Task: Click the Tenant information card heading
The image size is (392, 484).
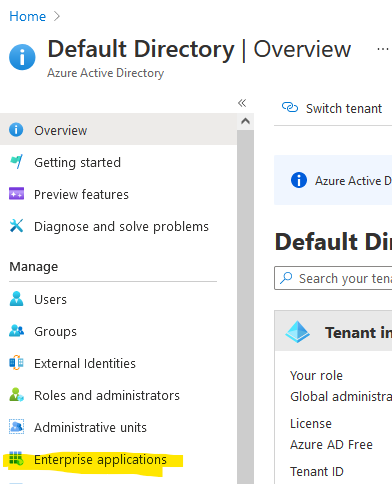Action: coord(358,333)
